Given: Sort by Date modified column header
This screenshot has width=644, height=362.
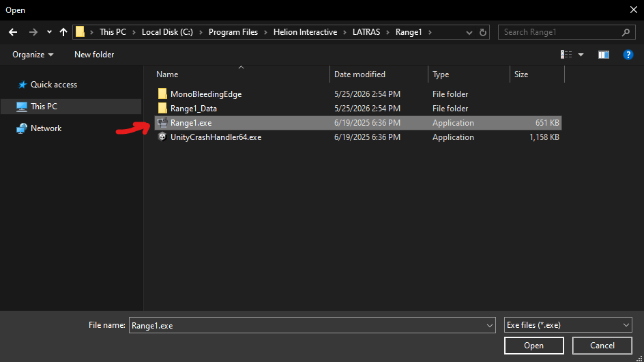Looking at the screenshot, I should click(x=360, y=74).
